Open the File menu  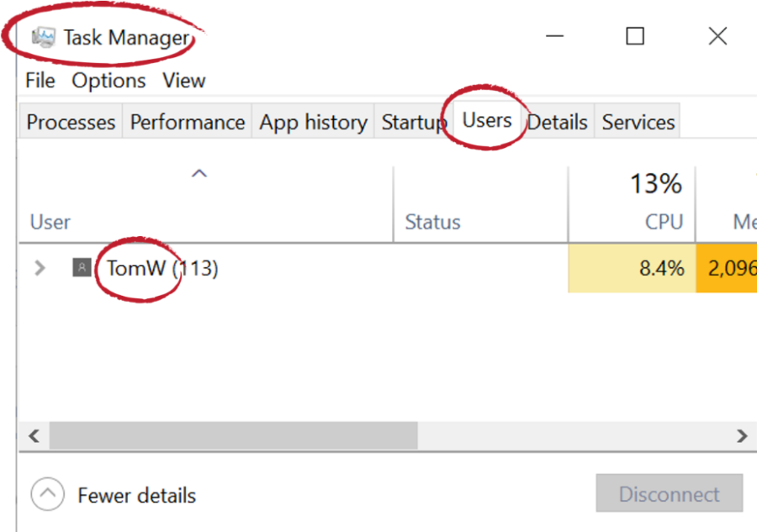pyautogui.click(x=40, y=81)
